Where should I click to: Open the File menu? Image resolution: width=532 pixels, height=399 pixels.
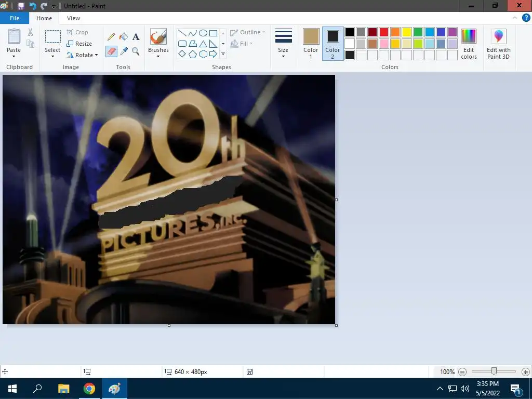click(15, 18)
